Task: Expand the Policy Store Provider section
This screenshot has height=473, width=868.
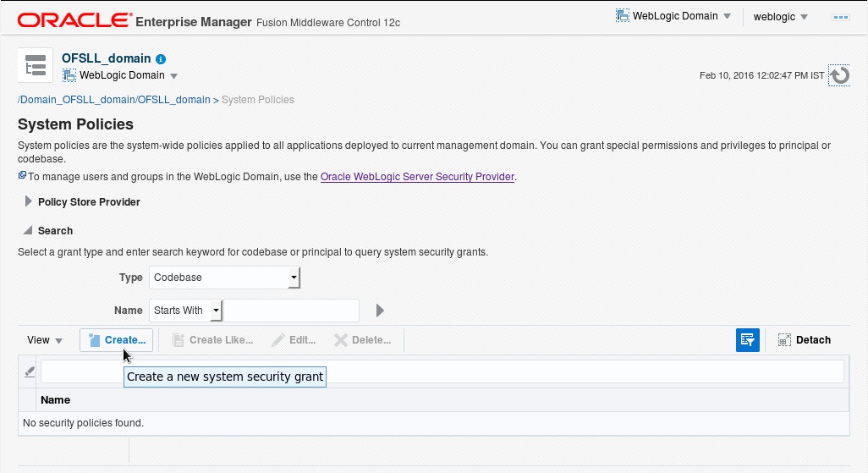Action: [x=28, y=201]
